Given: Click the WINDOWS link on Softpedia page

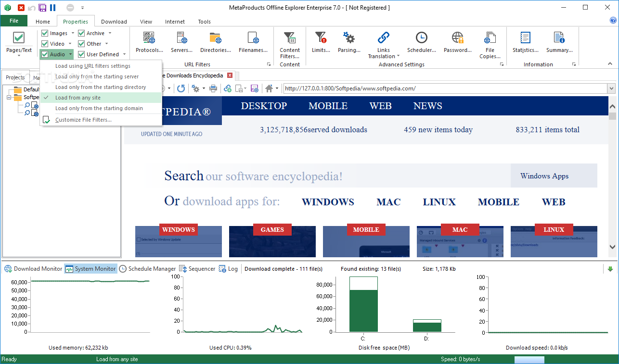Looking at the screenshot, I should tap(328, 202).
